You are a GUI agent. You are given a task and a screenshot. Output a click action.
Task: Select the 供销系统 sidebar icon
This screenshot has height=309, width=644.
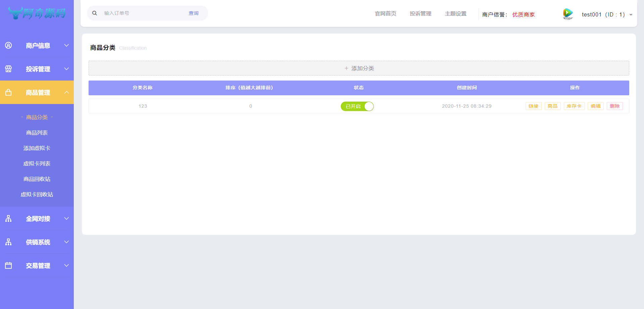click(8, 242)
